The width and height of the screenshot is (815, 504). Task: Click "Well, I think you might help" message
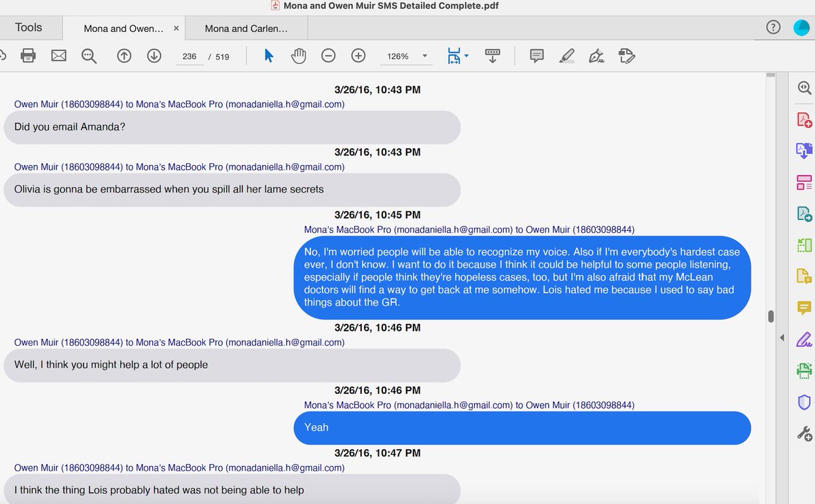pyautogui.click(x=232, y=365)
